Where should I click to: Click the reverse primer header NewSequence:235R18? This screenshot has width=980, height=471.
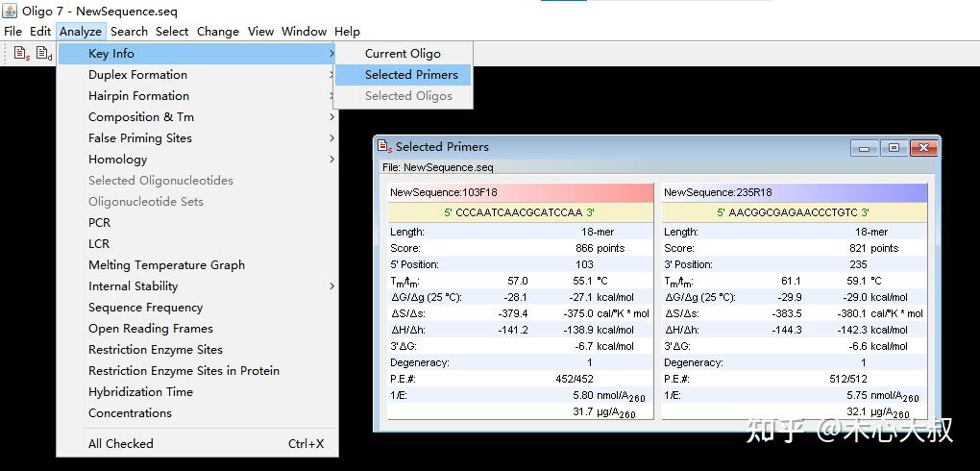pos(795,192)
